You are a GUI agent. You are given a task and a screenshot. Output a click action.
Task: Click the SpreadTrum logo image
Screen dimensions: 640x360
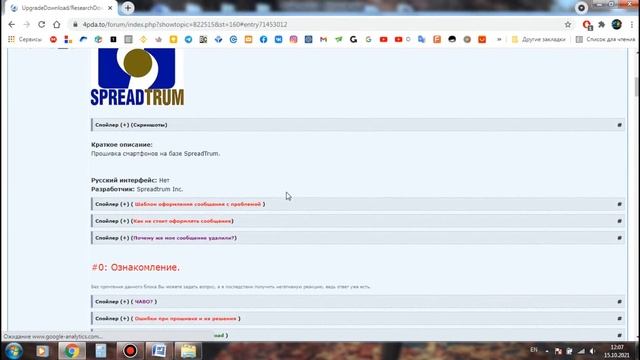(137, 77)
